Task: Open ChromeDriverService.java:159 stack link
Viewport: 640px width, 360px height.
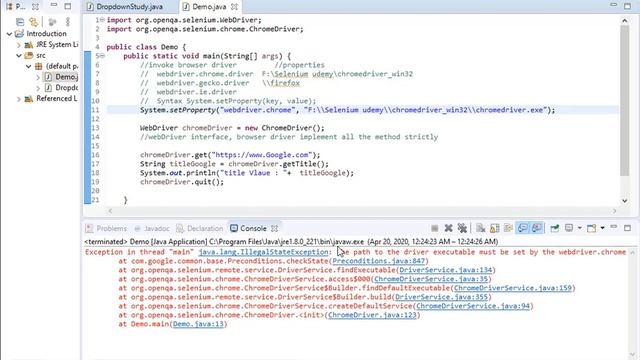Action: click(513, 288)
